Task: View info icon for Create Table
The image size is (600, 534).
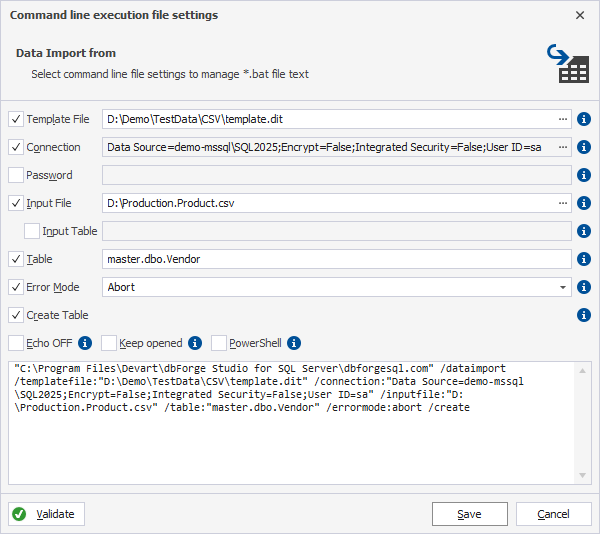Action: (x=584, y=315)
